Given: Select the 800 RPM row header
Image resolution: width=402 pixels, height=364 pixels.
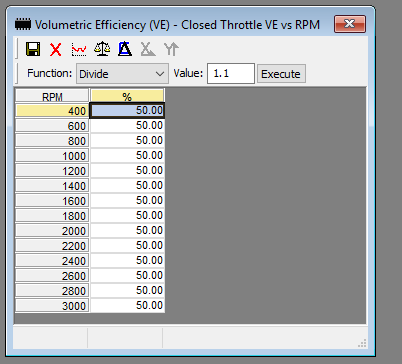Looking at the screenshot, I should pos(52,141).
